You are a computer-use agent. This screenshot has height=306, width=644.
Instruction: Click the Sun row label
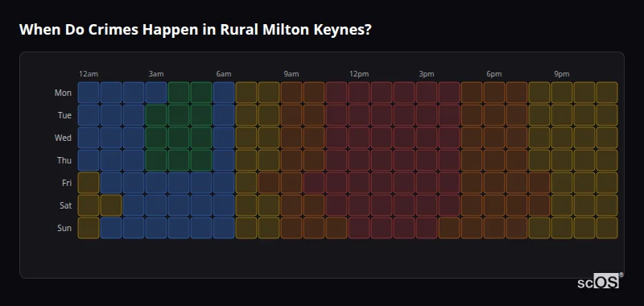pos(64,229)
